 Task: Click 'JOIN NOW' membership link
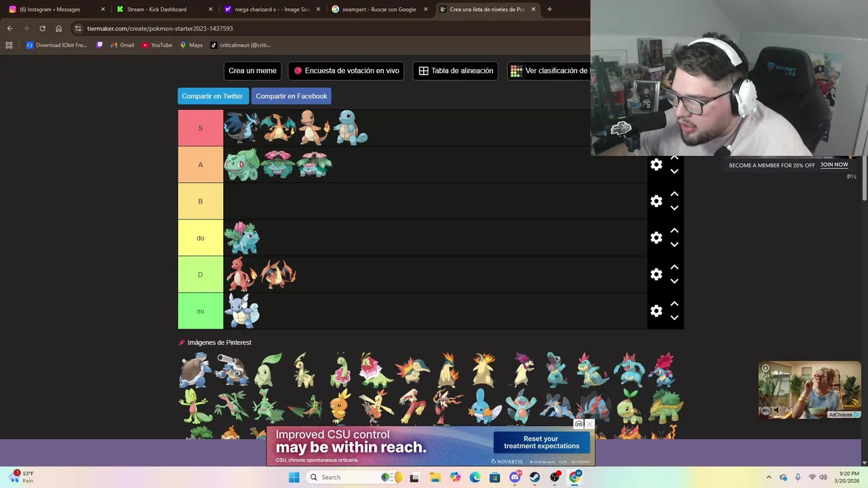pyautogui.click(x=834, y=165)
